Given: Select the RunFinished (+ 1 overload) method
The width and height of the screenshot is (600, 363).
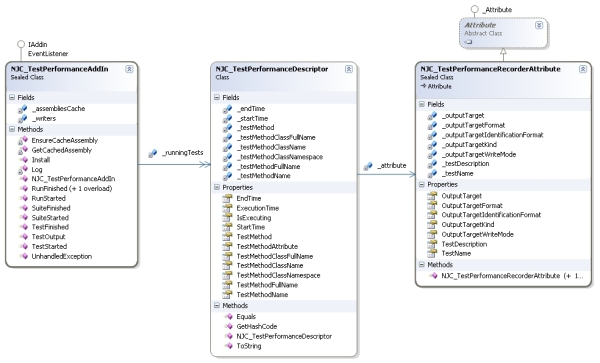Looking at the screenshot, I should (72, 189).
